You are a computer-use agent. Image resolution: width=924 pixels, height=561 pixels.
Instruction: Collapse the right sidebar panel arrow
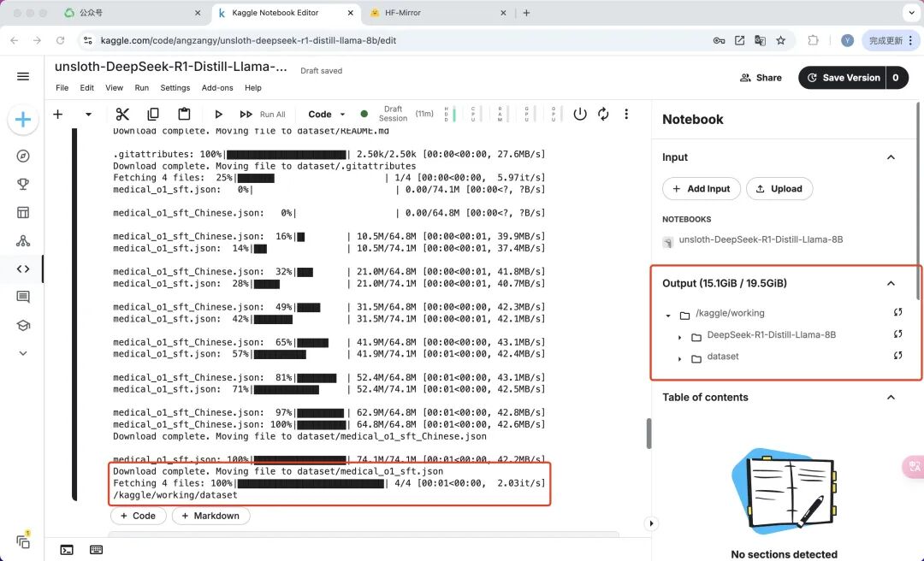coord(651,523)
